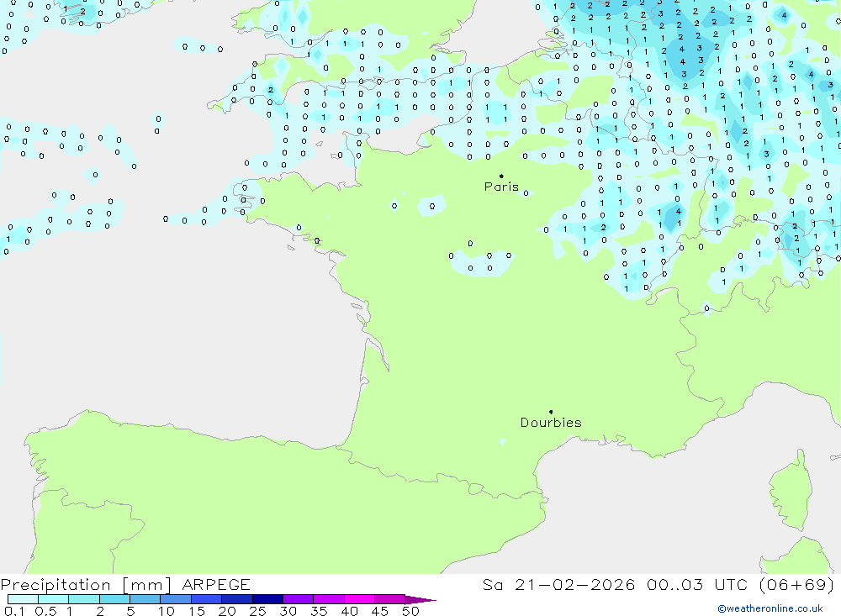
Task: Click the legend value "20"
Action: coord(227,611)
